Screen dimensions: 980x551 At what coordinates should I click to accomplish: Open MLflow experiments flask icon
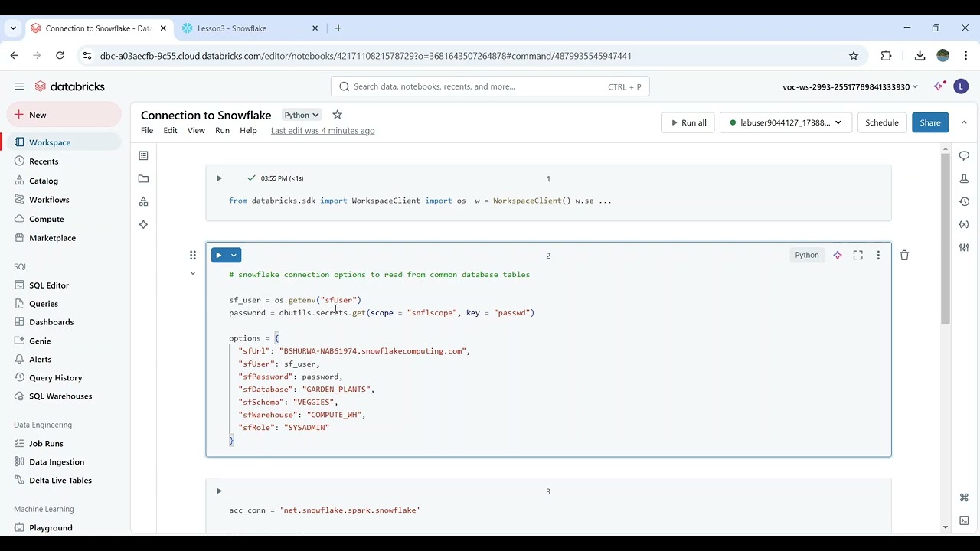tap(964, 178)
